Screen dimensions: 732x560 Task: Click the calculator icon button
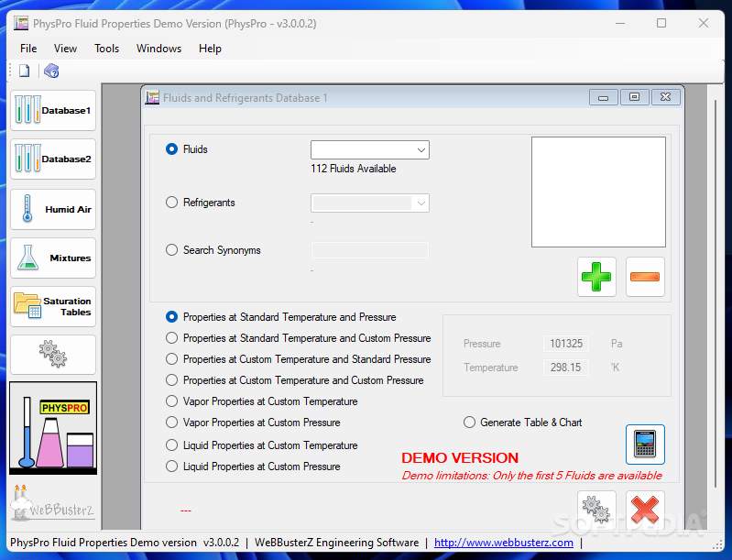tap(645, 445)
